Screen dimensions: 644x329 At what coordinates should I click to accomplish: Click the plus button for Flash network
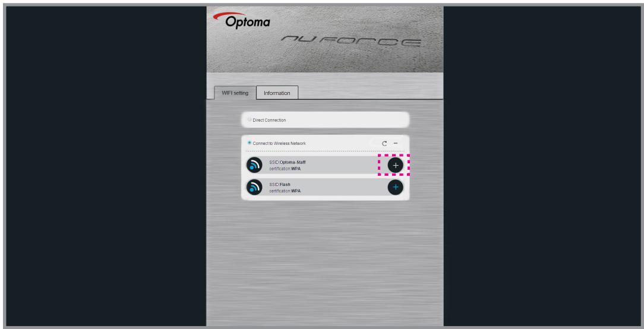pos(396,187)
